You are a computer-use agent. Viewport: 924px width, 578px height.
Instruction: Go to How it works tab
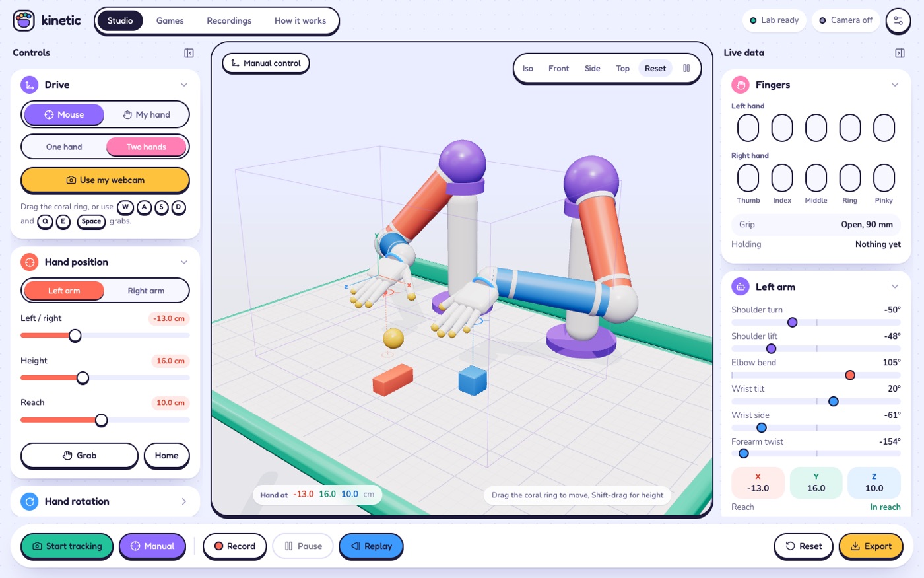(x=300, y=20)
